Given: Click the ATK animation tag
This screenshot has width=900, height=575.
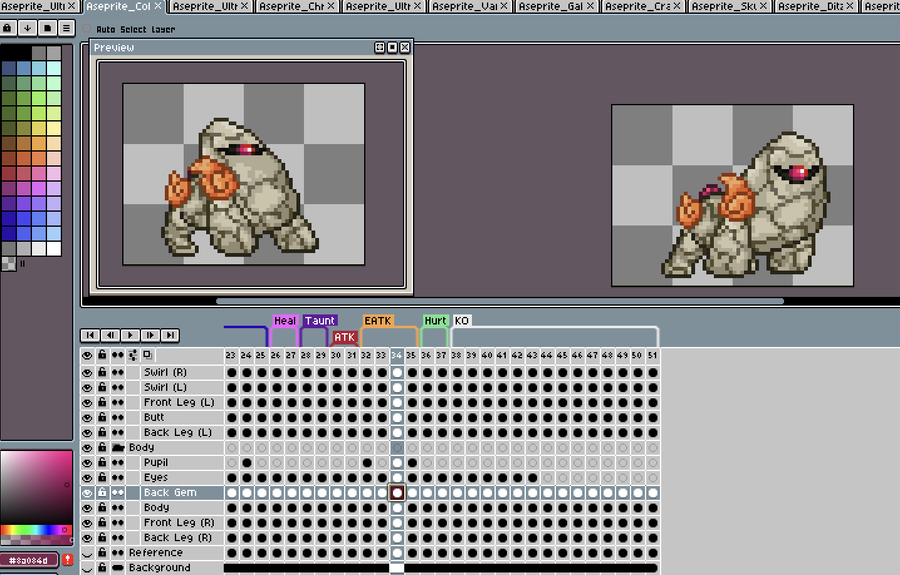Looking at the screenshot, I should click(344, 337).
